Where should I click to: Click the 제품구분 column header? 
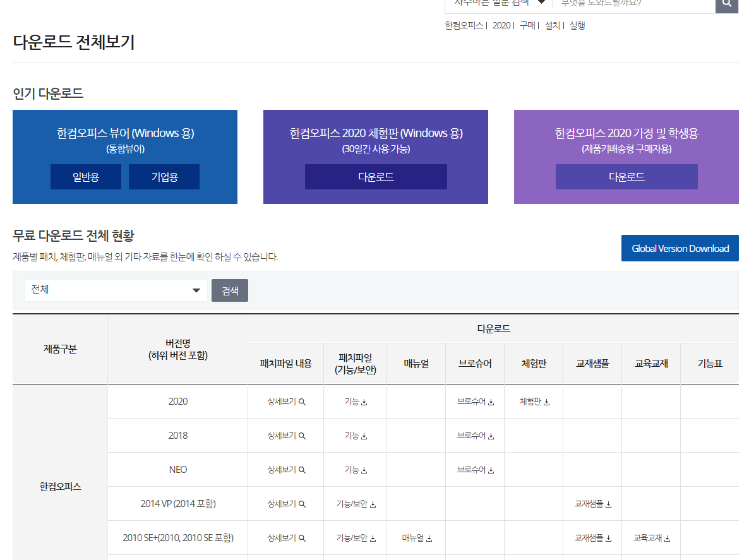pos(60,350)
